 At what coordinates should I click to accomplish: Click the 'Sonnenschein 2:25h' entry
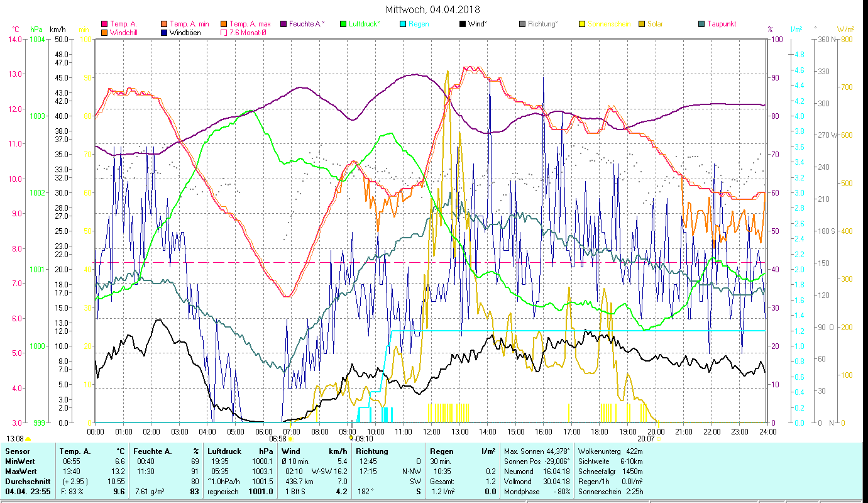coord(610,492)
